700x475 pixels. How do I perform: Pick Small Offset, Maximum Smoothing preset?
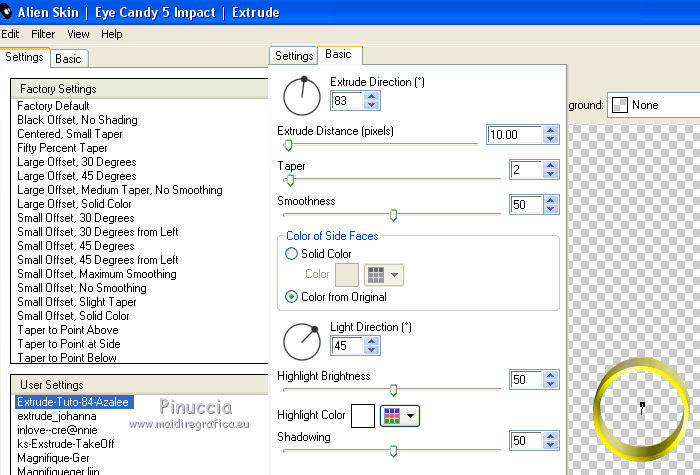pyautogui.click(x=97, y=274)
